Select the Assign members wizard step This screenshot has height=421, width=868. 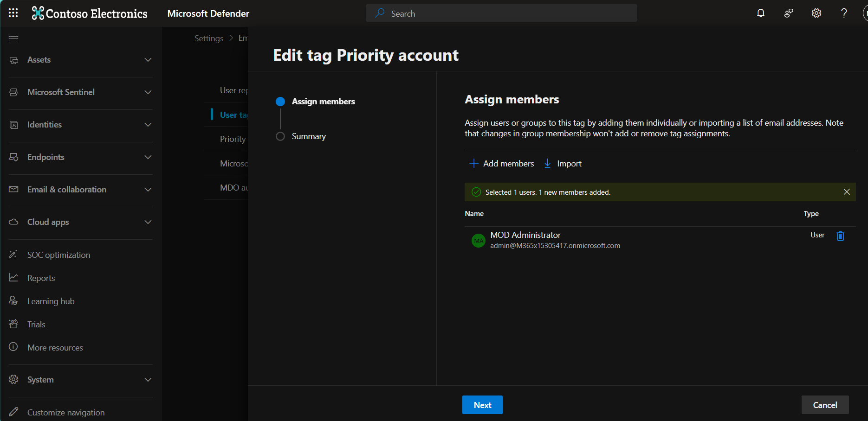(316, 102)
